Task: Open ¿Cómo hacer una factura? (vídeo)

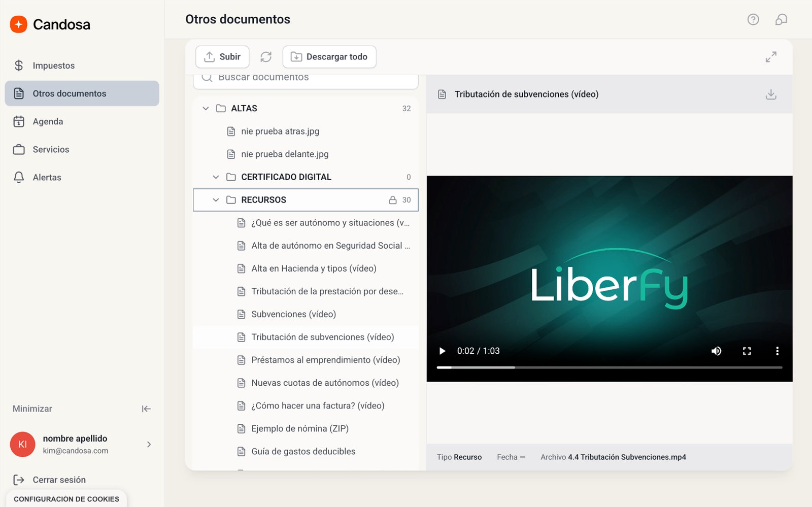Action: 306,405
